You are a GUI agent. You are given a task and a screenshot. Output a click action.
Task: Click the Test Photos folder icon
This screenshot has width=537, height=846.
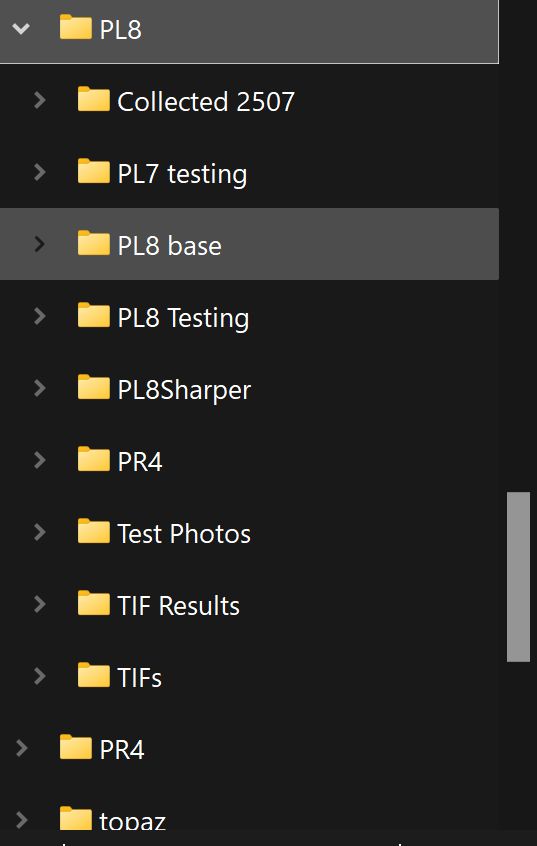(x=93, y=531)
